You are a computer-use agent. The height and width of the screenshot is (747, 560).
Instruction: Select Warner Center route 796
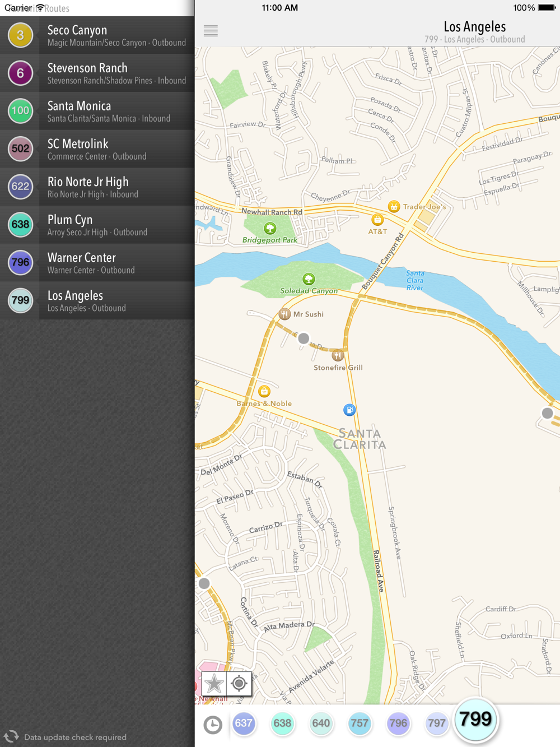pos(97,263)
